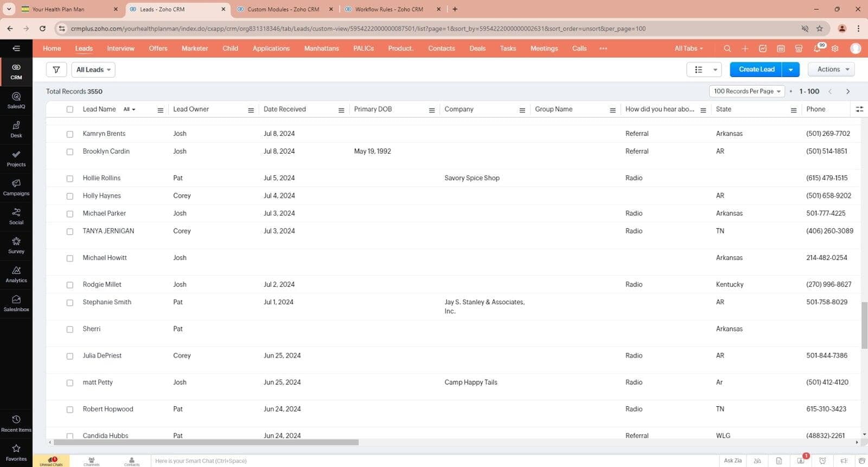Bookmark this page with the star

820,28
